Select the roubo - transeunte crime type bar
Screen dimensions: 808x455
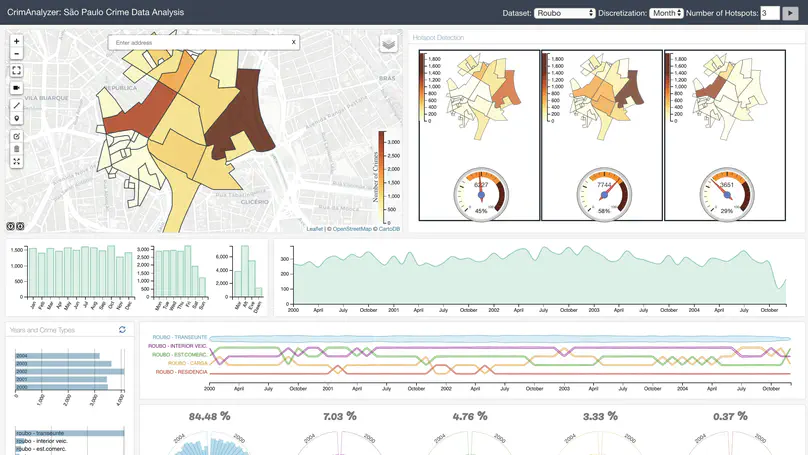click(x=70, y=433)
